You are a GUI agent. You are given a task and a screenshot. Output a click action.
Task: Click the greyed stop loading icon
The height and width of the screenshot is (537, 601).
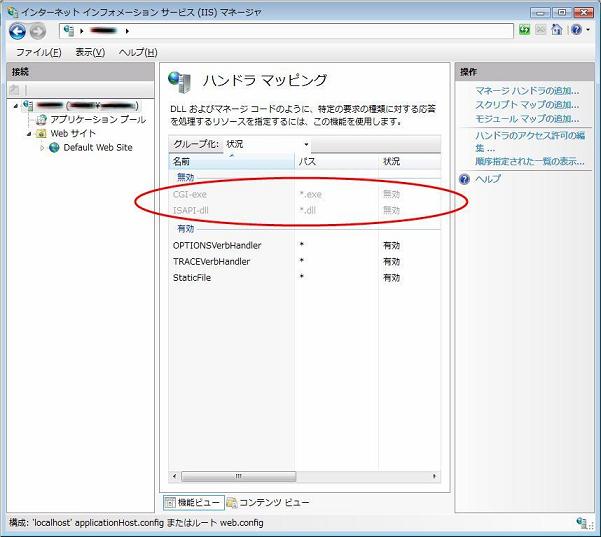tap(541, 30)
